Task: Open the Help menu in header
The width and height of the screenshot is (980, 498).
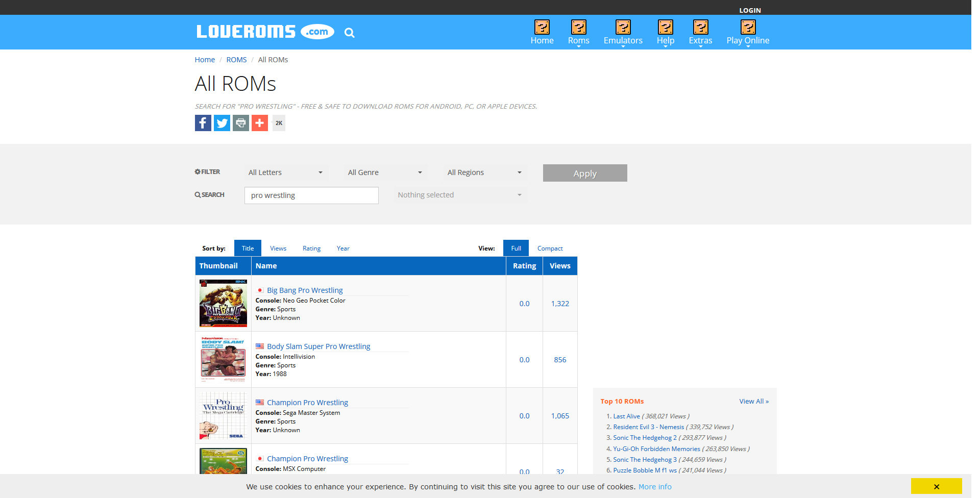Action: [x=666, y=41]
